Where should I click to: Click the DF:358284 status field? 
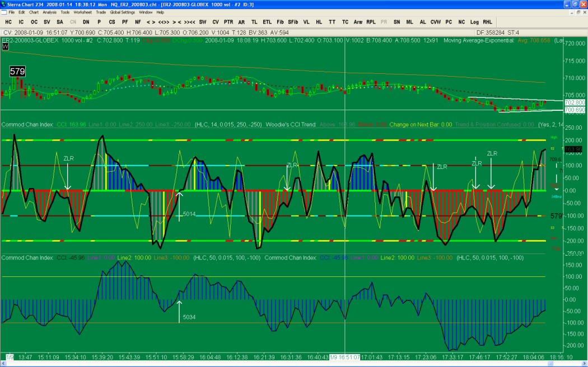(490, 32)
